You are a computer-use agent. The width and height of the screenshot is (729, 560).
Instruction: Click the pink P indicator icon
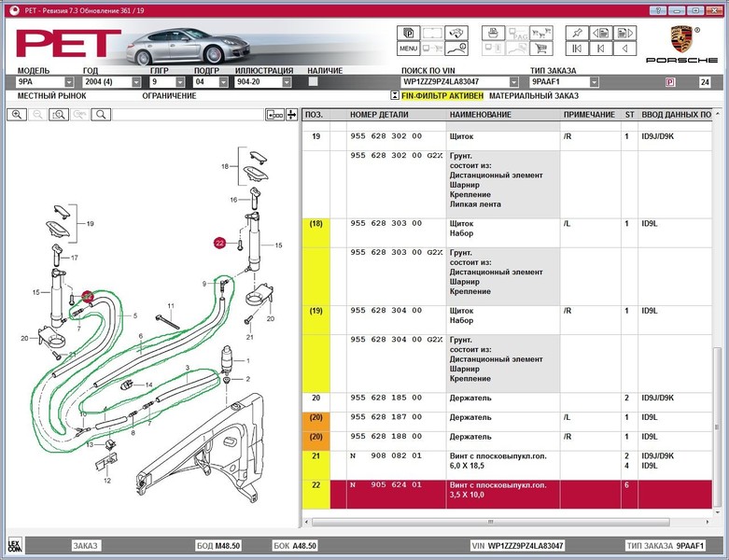click(670, 82)
